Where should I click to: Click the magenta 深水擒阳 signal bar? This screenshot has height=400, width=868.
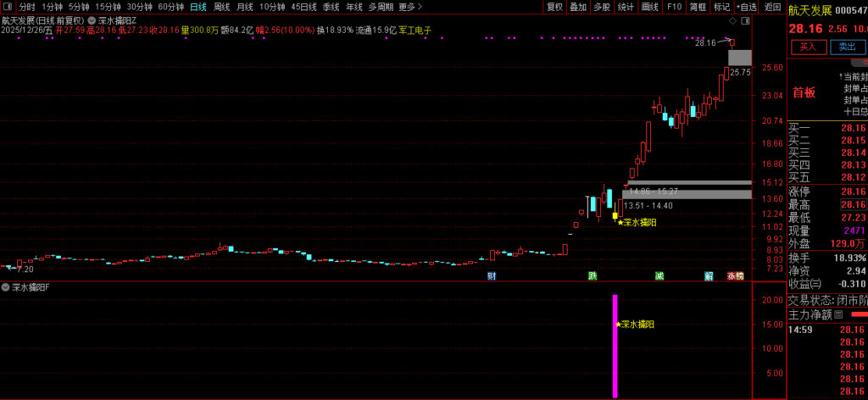[x=615, y=346]
